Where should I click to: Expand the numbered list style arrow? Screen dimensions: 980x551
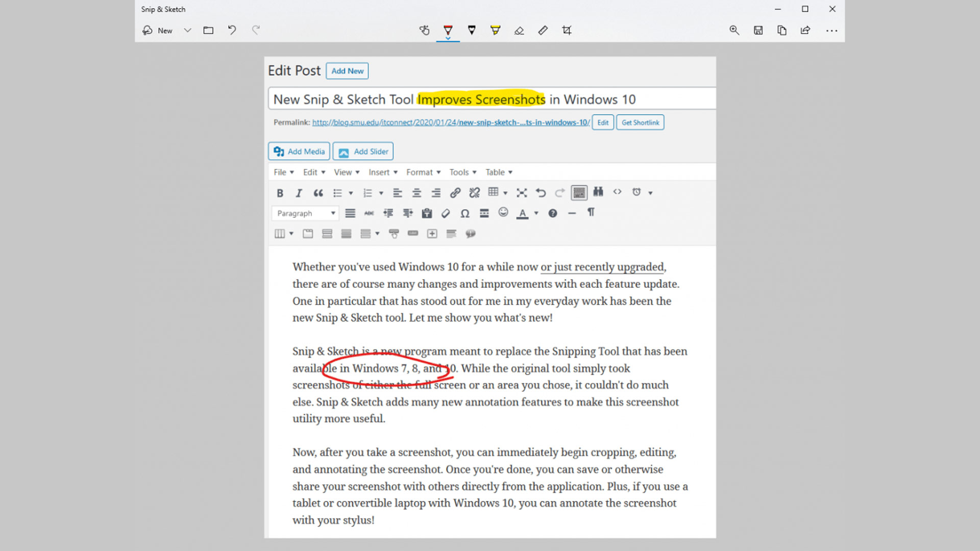pos(381,193)
